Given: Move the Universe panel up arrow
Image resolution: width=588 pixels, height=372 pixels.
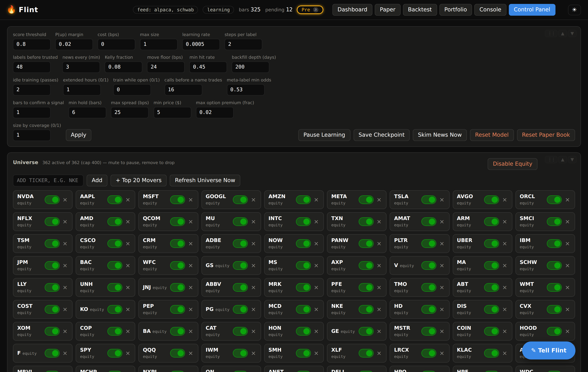Looking at the screenshot, I should (562, 160).
